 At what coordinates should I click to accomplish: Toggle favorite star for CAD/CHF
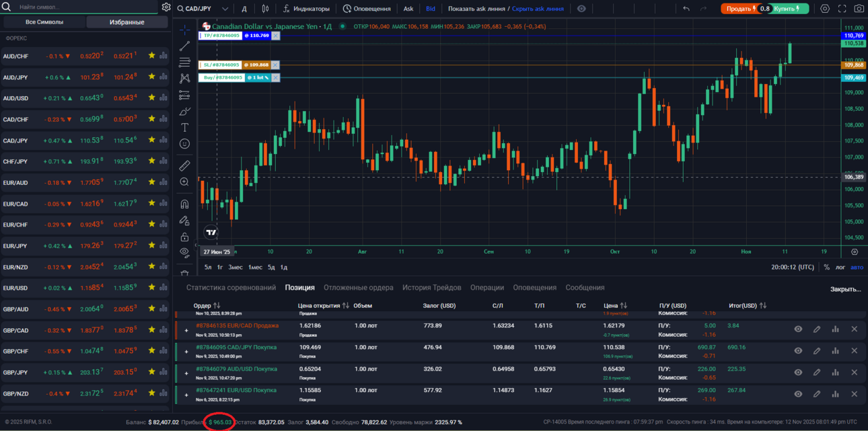click(x=151, y=119)
